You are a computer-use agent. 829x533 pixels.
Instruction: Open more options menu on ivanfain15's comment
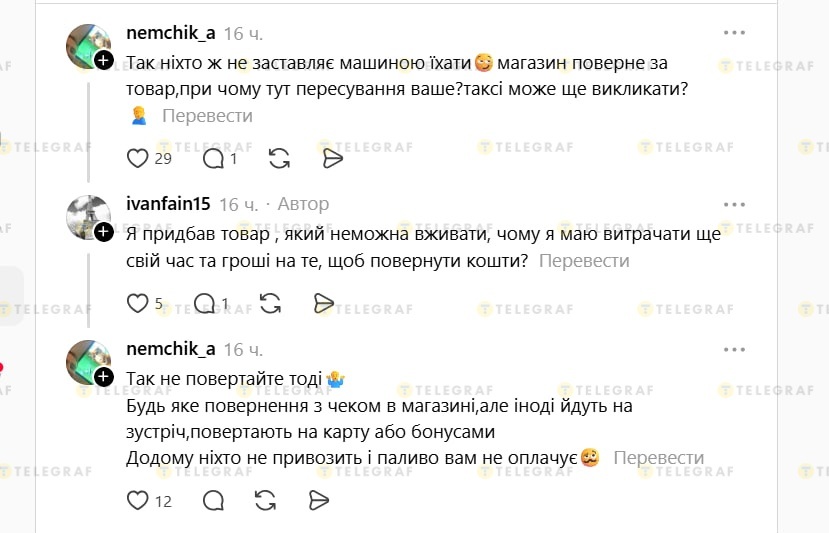pos(735,204)
